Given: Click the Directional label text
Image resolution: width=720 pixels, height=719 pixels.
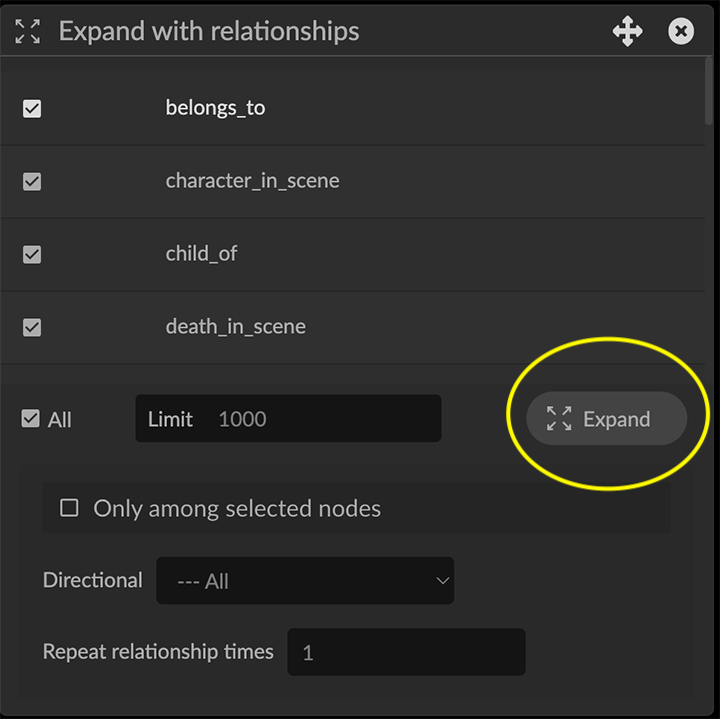Looking at the screenshot, I should [x=93, y=580].
